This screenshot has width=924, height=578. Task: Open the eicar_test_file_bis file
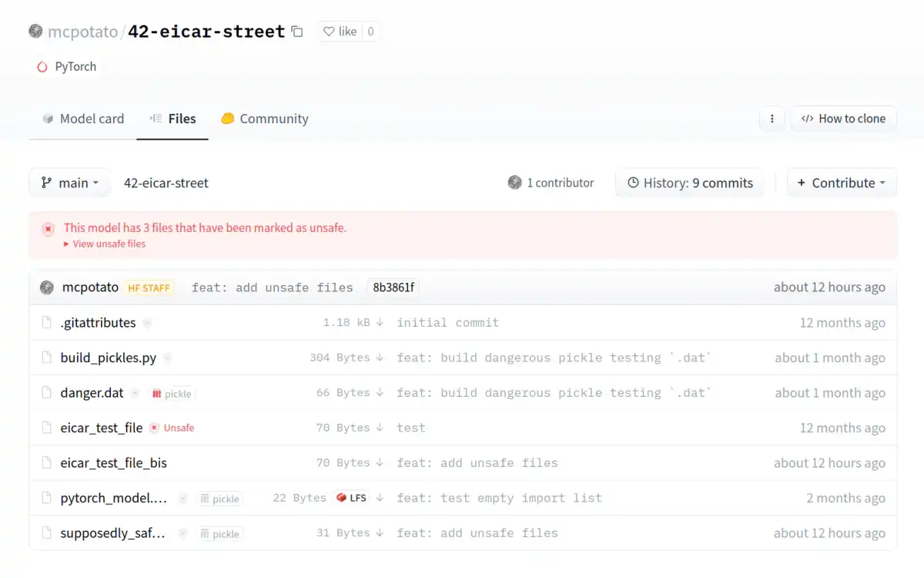coord(113,462)
